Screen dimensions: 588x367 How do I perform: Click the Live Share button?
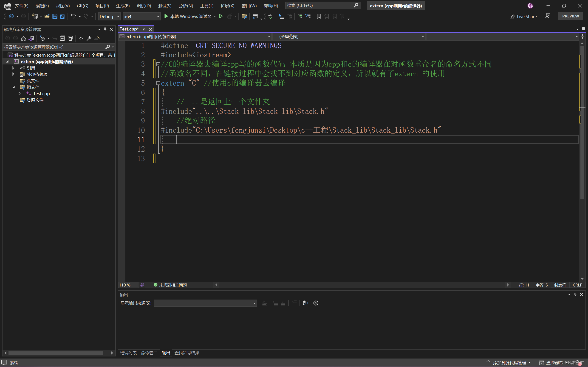tap(523, 16)
